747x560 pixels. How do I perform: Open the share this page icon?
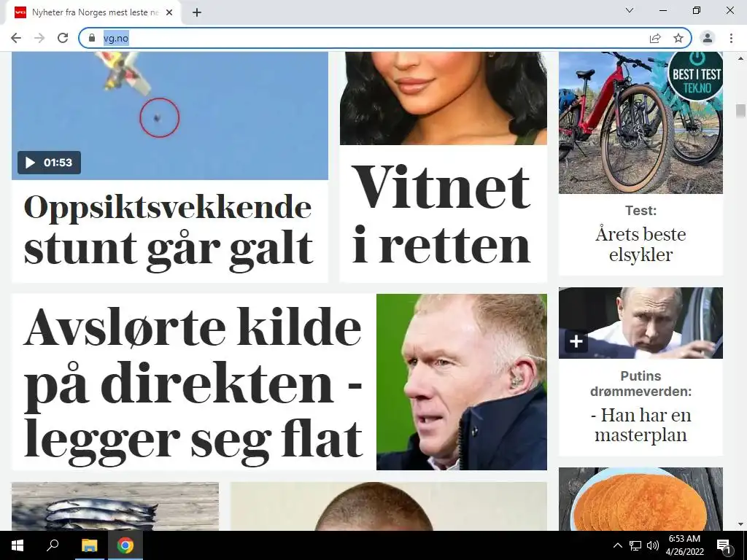coord(655,38)
